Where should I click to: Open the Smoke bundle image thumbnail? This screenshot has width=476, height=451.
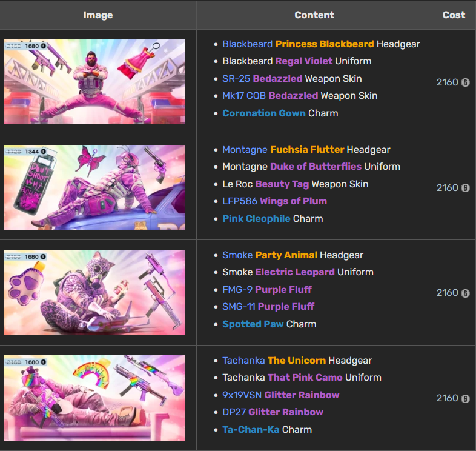(94, 293)
